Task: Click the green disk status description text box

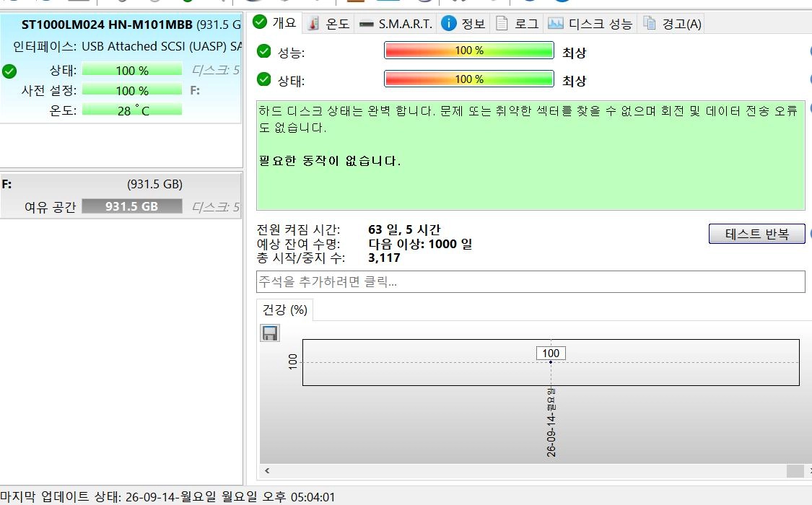Action: click(531, 155)
